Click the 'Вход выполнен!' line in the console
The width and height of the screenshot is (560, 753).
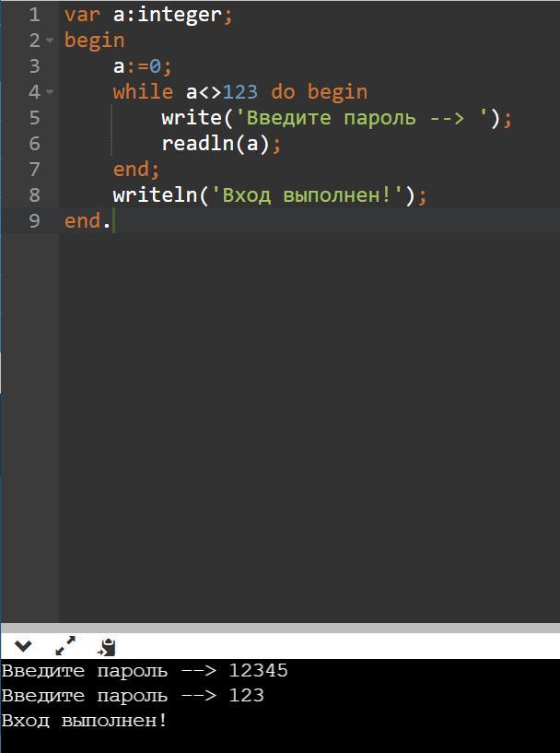tap(84, 721)
